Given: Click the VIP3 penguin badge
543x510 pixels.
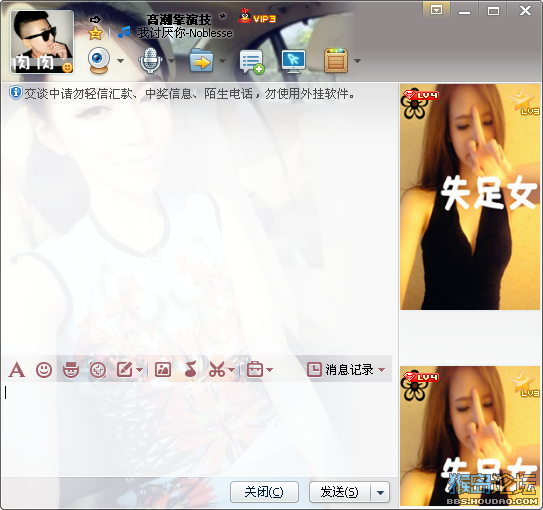Looking at the screenshot, I should tap(257, 16).
